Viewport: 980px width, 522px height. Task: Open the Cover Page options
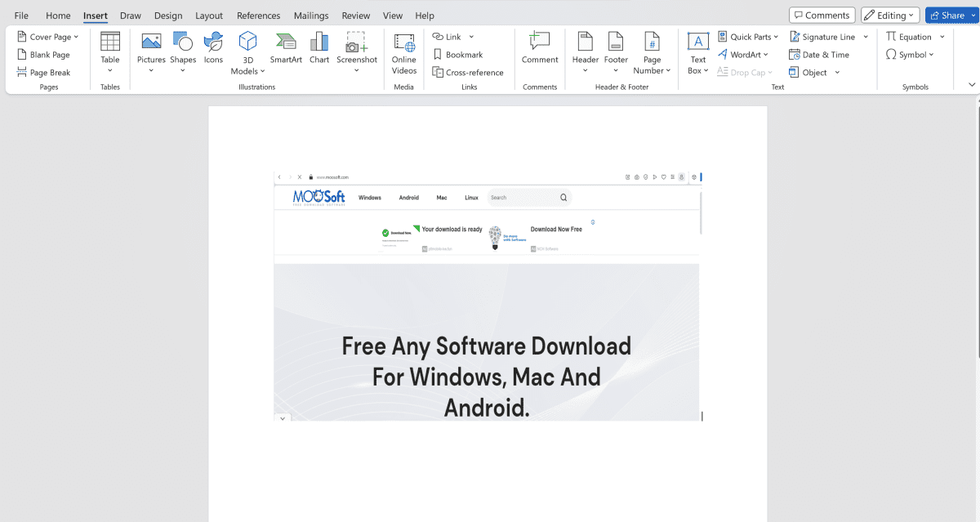(x=47, y=36)
